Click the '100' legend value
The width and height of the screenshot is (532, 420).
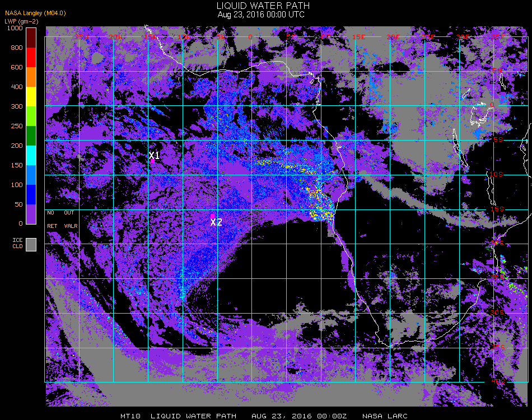(x=17, y=185)
